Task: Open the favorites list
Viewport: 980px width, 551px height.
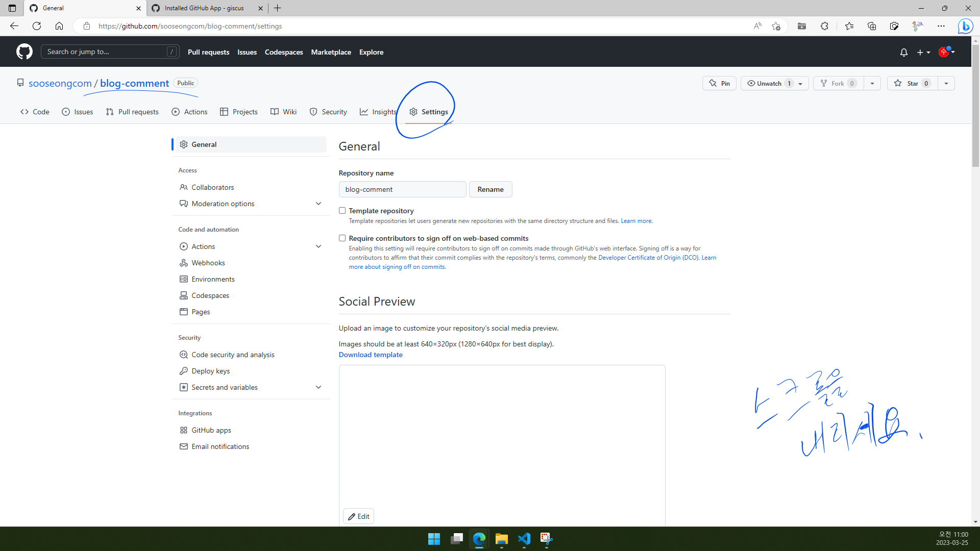Action: (x=849, y=26)
